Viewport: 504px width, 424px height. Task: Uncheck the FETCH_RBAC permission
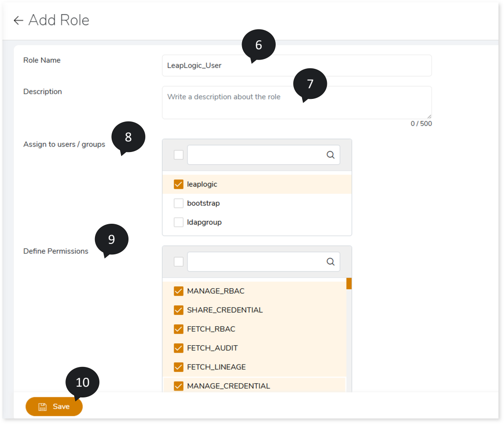pyautogui.click(x=178, y=329)
